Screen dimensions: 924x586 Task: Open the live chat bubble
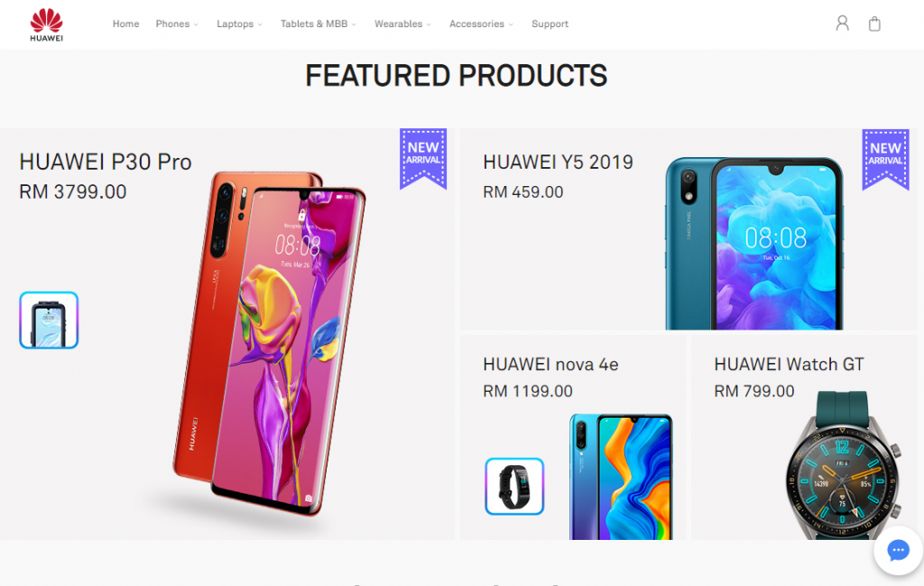pos(898,551)
